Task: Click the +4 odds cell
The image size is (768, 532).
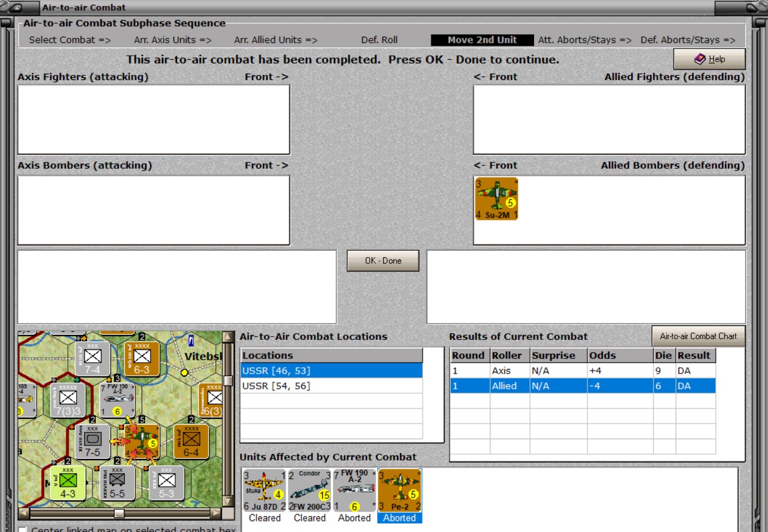Action: tap(620, 371)
